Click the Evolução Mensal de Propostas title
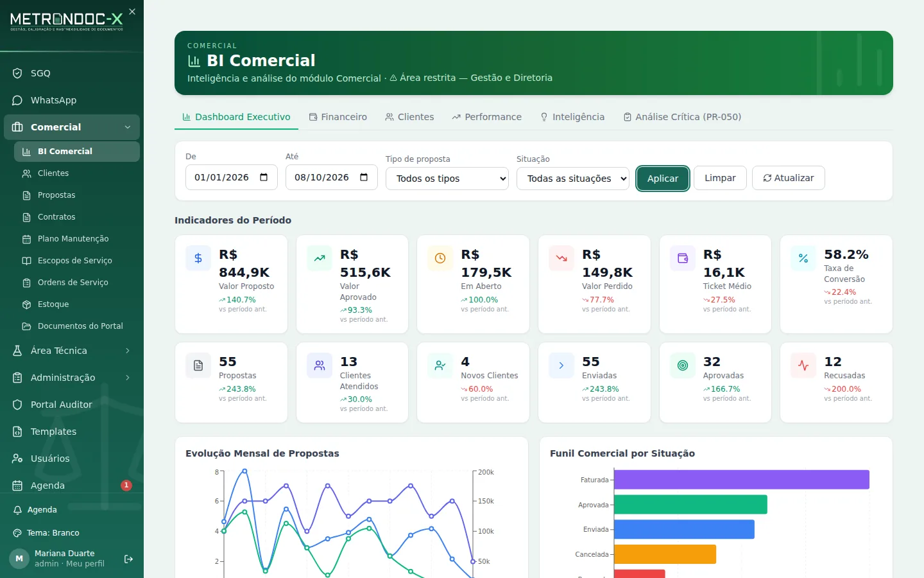The height and width of the screenshot is (578, 924). (x=262, y=453)
